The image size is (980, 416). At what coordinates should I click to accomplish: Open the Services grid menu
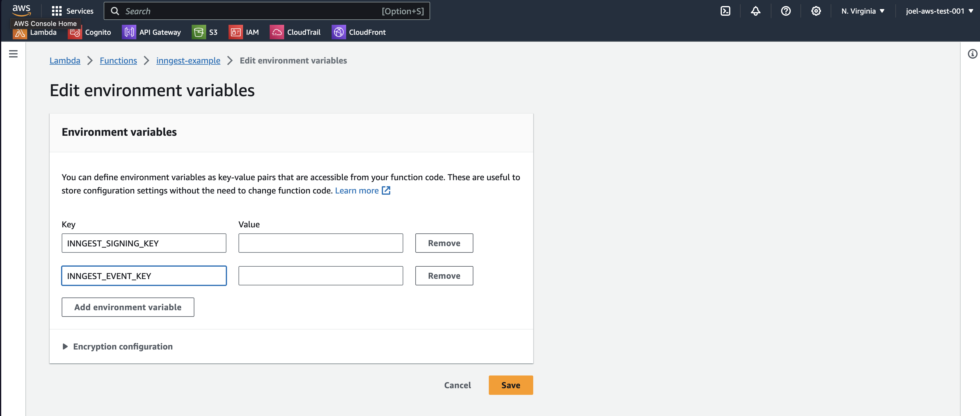[72, 11]
